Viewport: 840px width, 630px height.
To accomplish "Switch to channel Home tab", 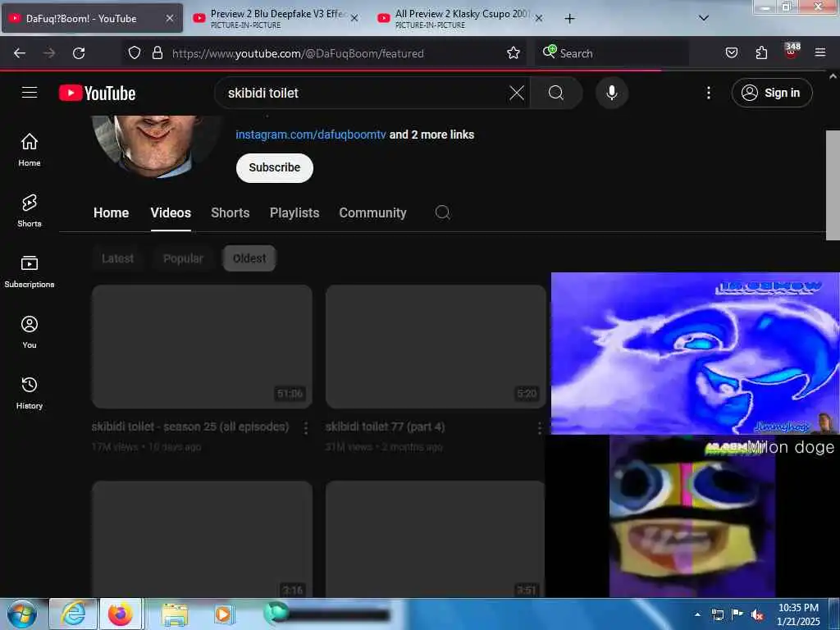I will (x=111, y=212).
